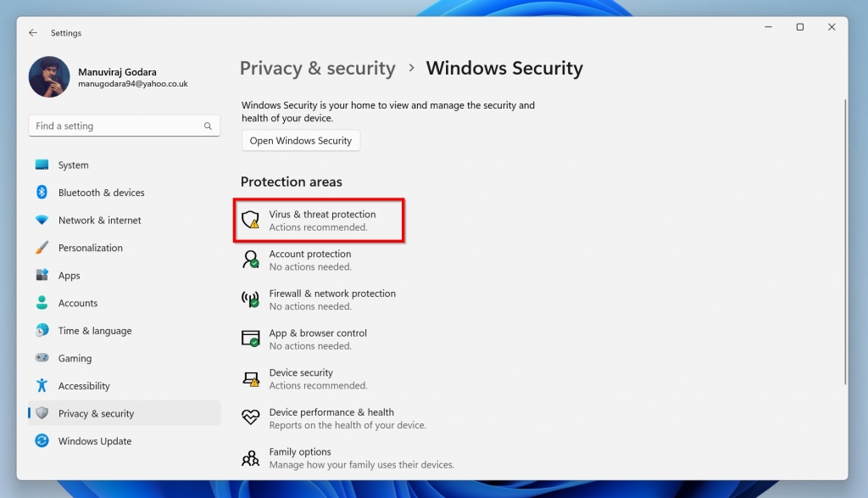Select Time & language in sidebar

(93, 330)
